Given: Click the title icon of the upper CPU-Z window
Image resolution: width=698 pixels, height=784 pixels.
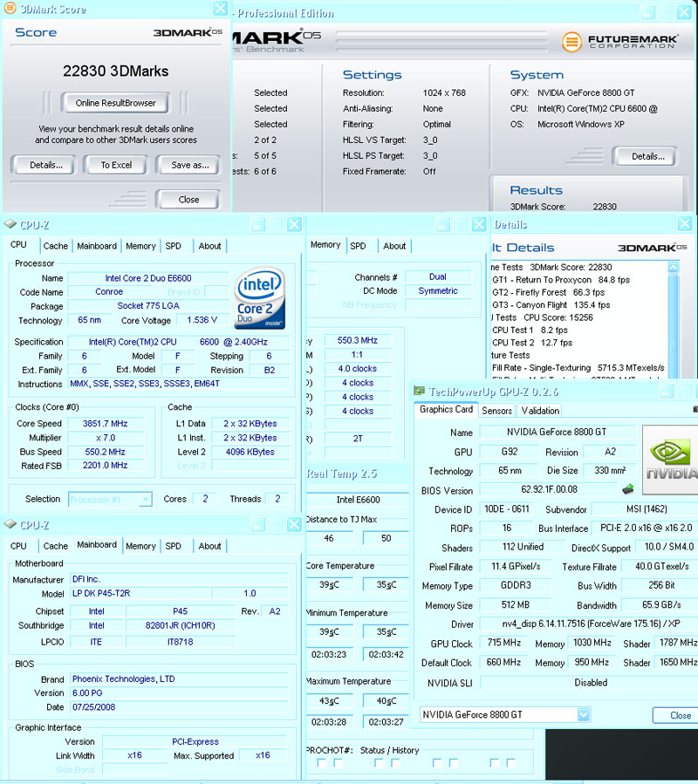Looking at the screenshot, I should 10,224.
